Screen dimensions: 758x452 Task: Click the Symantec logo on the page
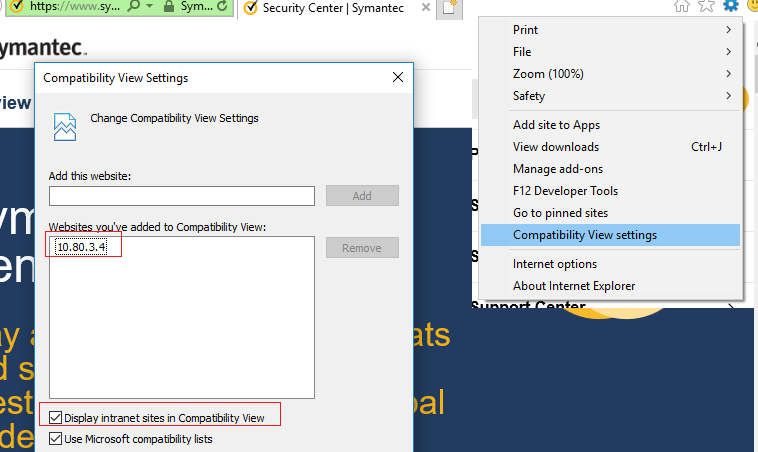click(43, 47)
